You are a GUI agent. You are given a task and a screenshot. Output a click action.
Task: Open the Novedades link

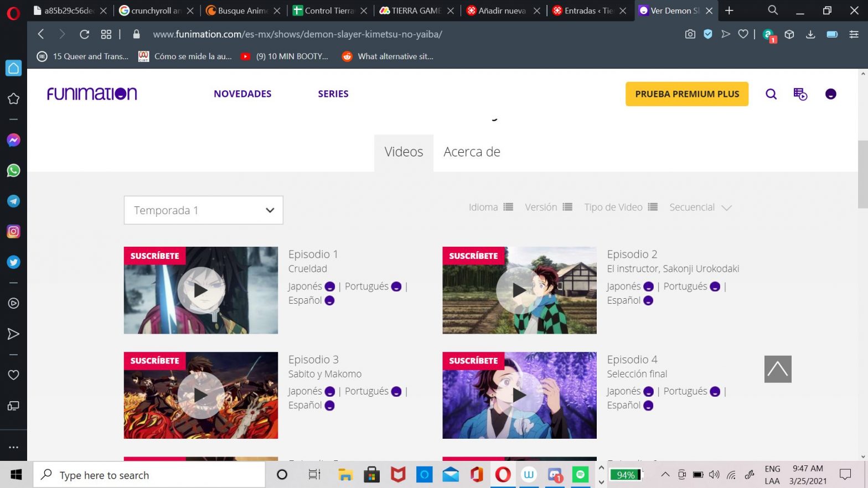click(x=242, y=94)
